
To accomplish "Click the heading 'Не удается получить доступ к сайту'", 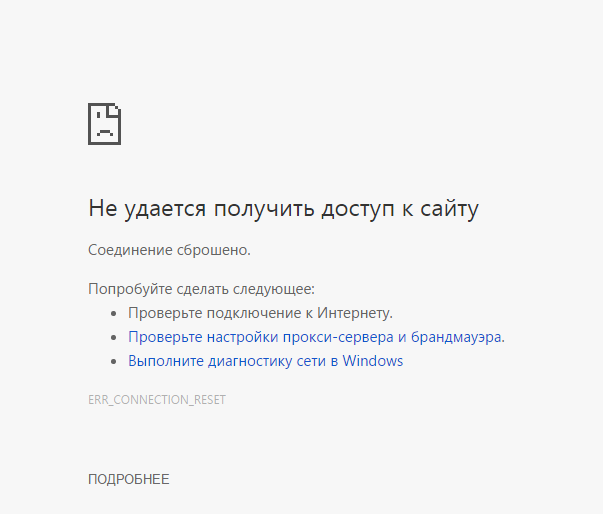I will point(283,209).
